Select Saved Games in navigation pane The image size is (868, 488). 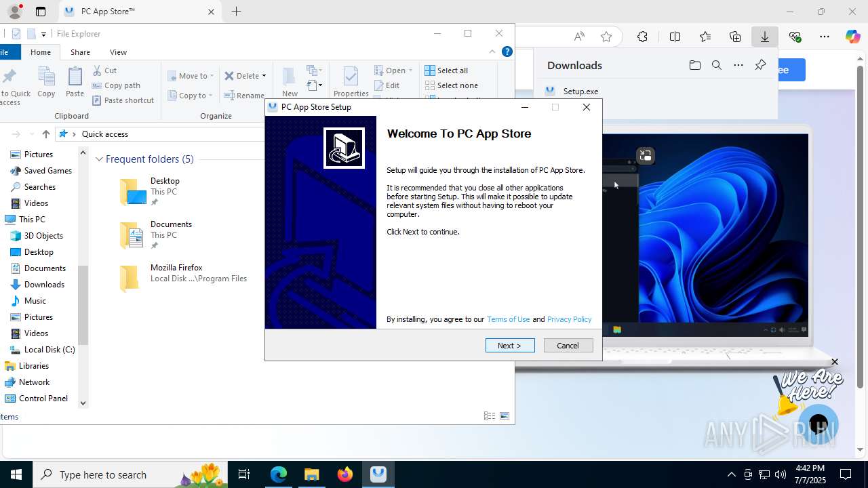42,171
